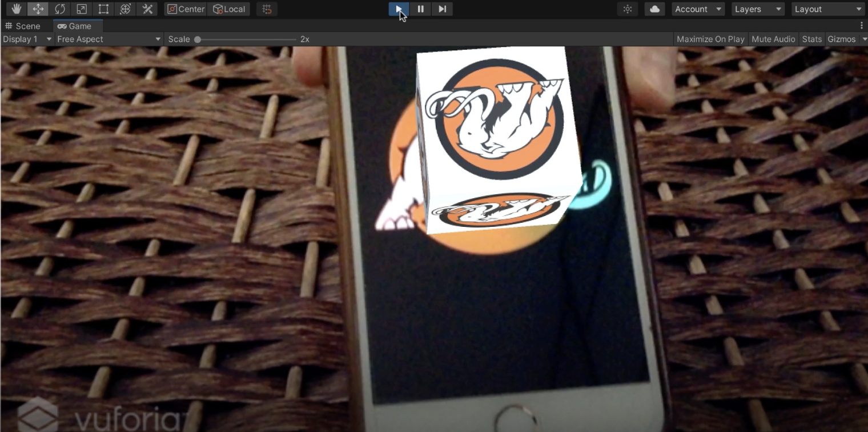Select the Hand tool

coord(17,9)
